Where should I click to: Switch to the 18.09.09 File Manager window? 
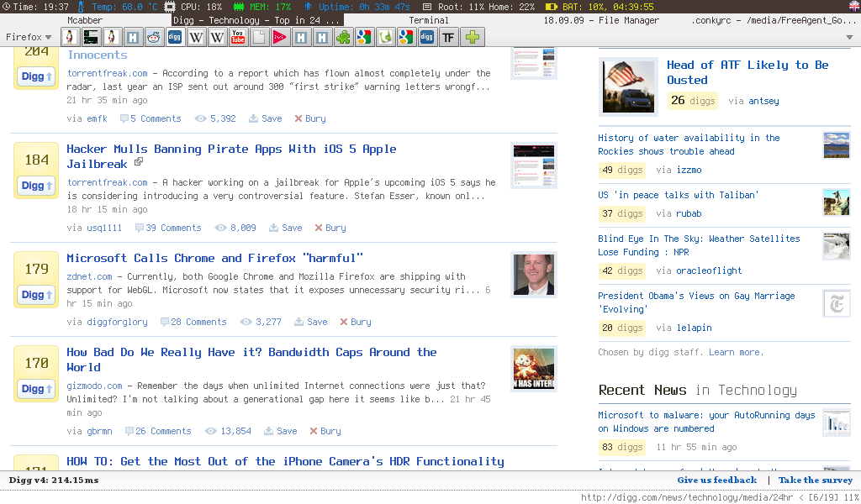click(601, 20)
